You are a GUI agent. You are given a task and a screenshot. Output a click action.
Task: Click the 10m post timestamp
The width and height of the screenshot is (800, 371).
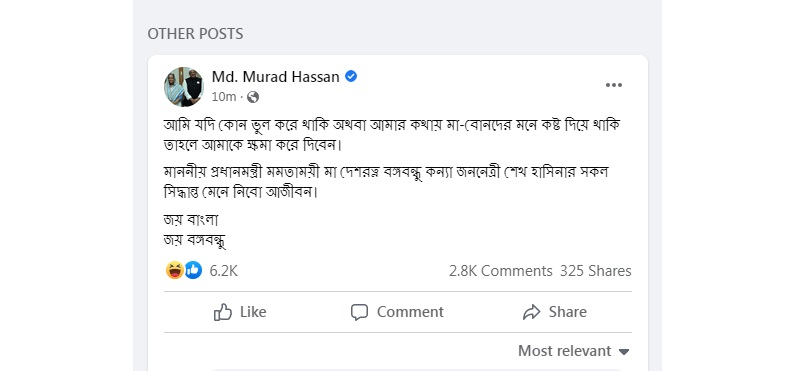pos(224,97)
